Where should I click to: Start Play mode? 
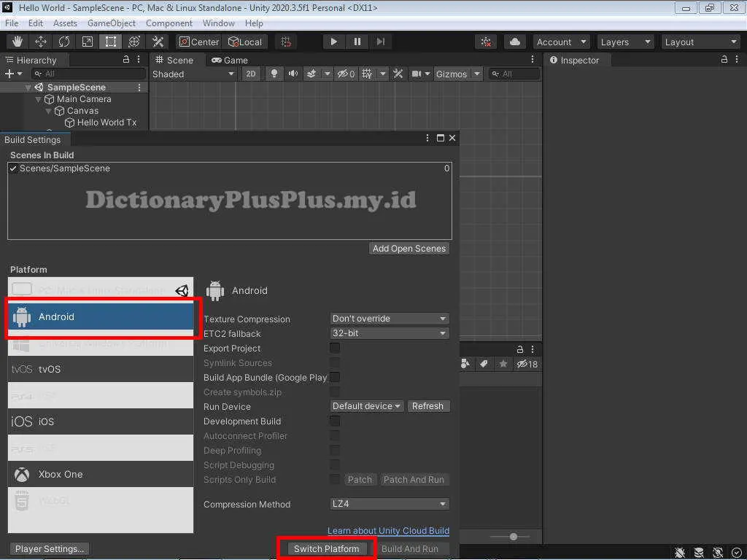333,42
